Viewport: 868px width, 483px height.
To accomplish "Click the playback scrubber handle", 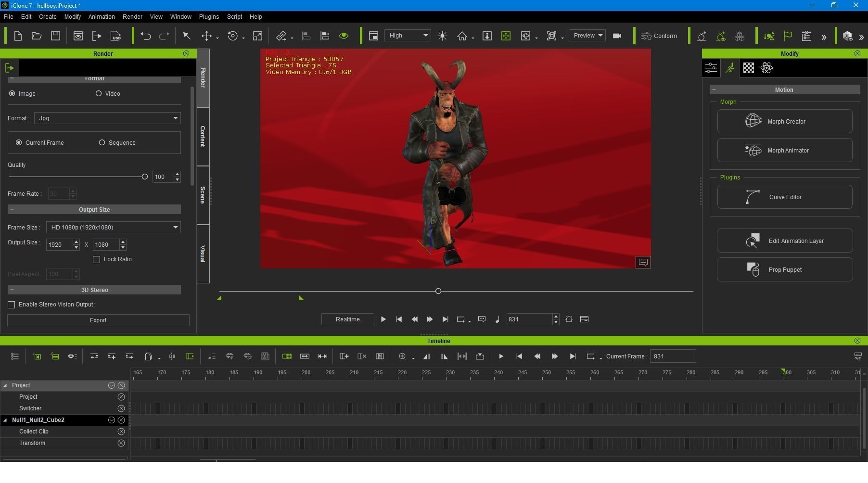I will (x=438, y=292).
